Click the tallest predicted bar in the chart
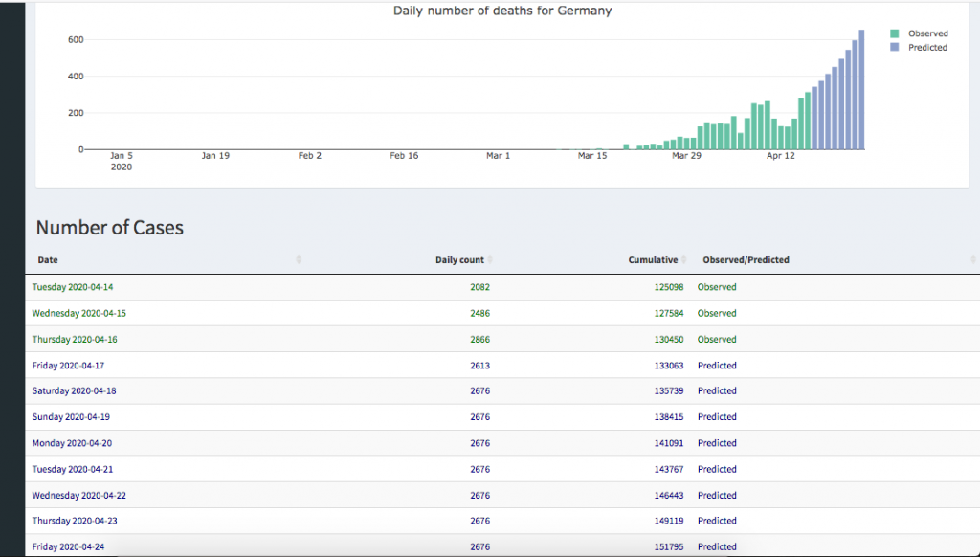Viewport: 980px width, 557px height. (x=861, y=91)
